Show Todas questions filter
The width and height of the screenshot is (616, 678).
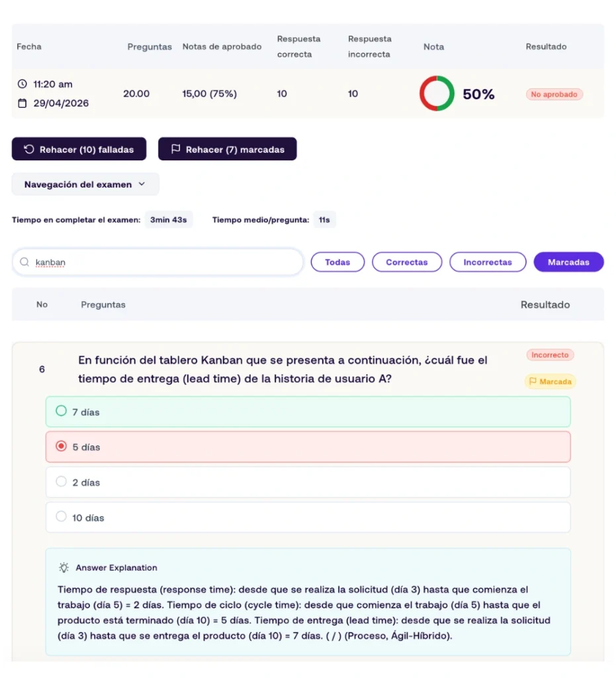337,262
